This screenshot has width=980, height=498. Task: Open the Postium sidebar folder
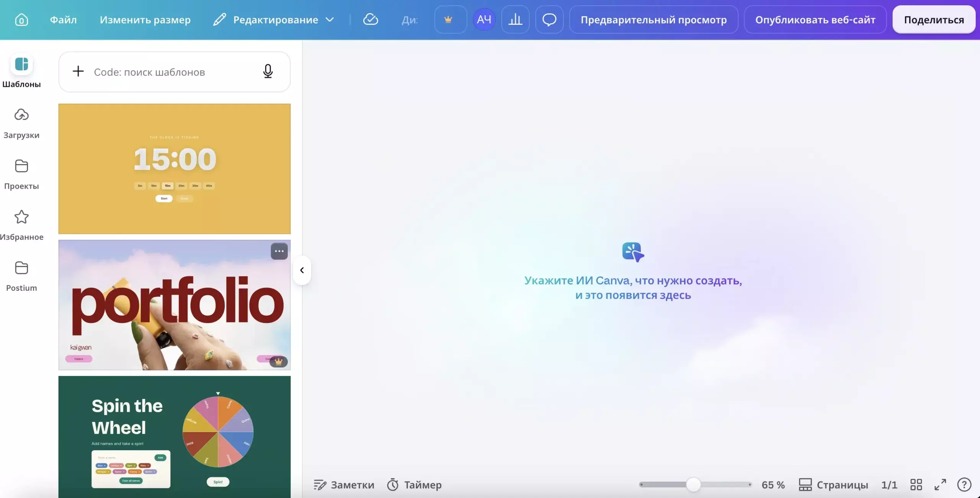click(x=21, y=276)
